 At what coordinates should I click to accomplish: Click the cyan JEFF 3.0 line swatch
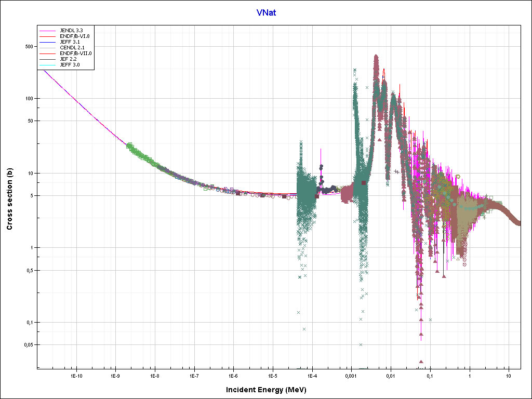click(x=47, y=65)
